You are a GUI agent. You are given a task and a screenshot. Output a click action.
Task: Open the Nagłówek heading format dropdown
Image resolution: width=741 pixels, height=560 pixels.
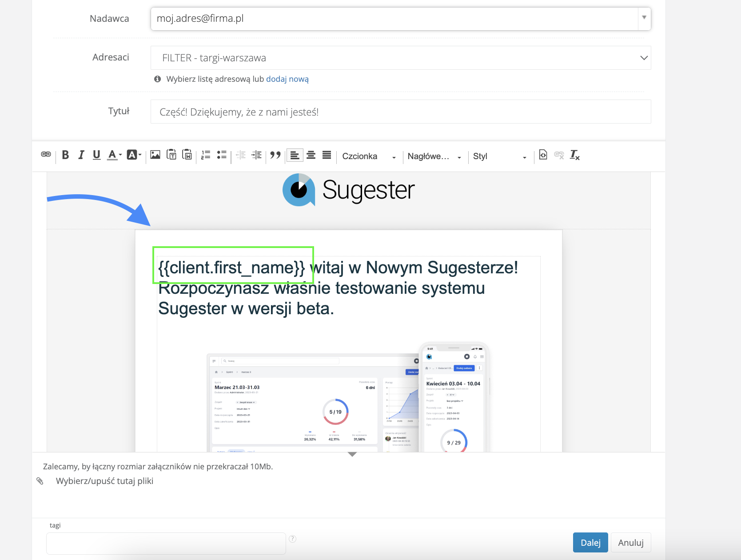(x=434, y=156)
